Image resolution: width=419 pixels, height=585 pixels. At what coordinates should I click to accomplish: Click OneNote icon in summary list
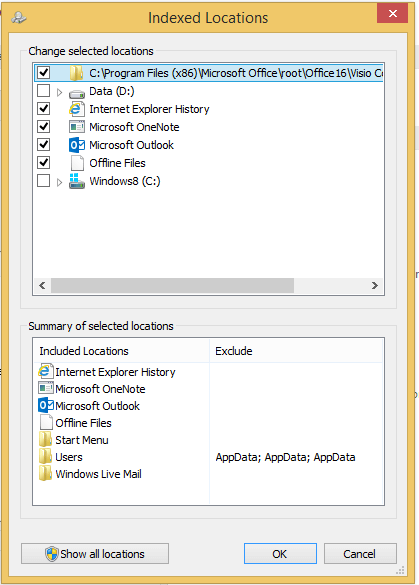point(46,388)
